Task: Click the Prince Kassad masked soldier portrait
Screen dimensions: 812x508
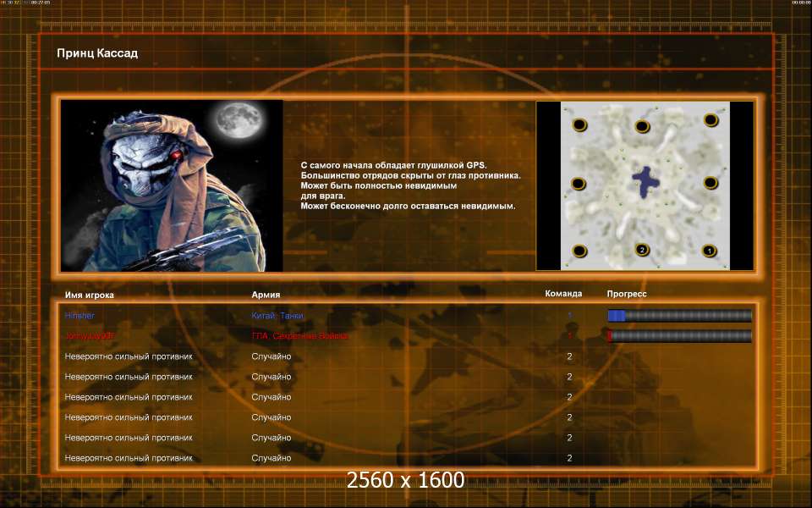Action: [x=172, y=185]
